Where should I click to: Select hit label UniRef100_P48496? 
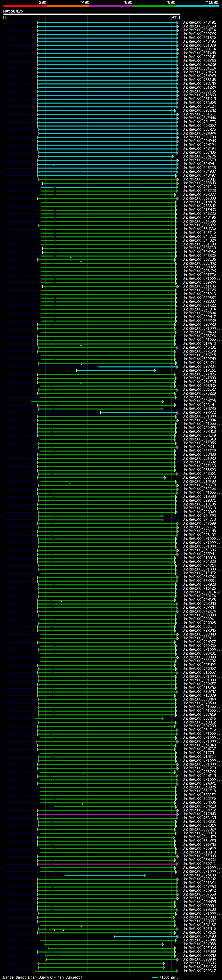199,218
